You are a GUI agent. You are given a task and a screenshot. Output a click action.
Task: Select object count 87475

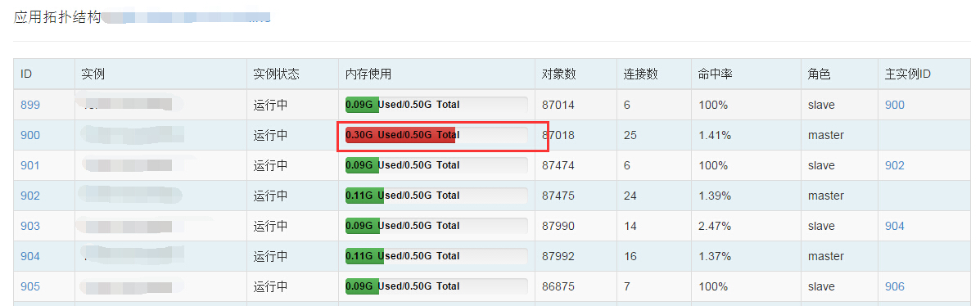(x=558, y=196)
